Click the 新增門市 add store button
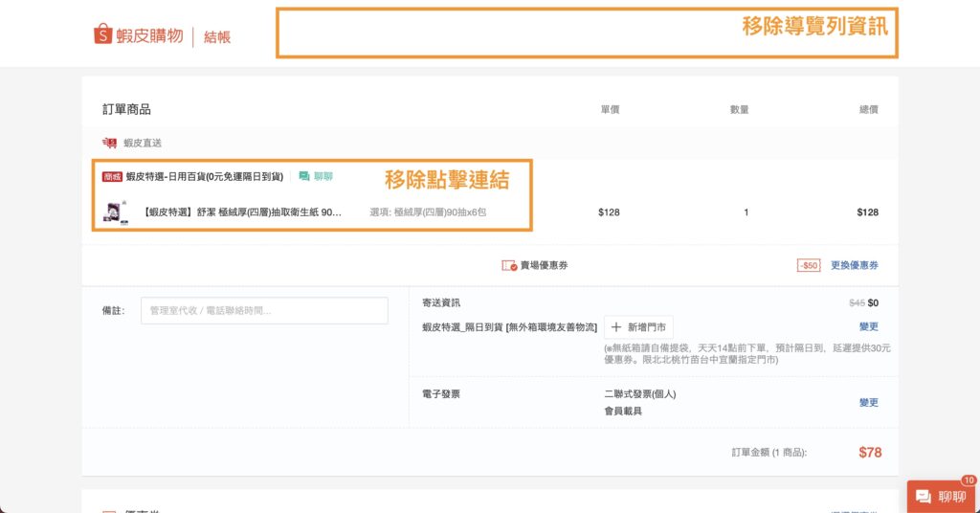Viewport: 980px width, 513px height. tap(638, 327)
